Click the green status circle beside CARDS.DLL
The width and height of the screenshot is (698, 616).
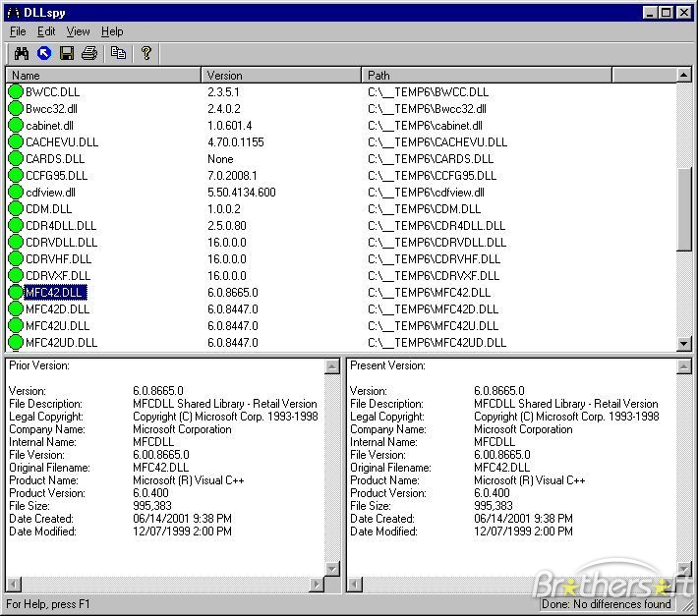coord(16,158)
